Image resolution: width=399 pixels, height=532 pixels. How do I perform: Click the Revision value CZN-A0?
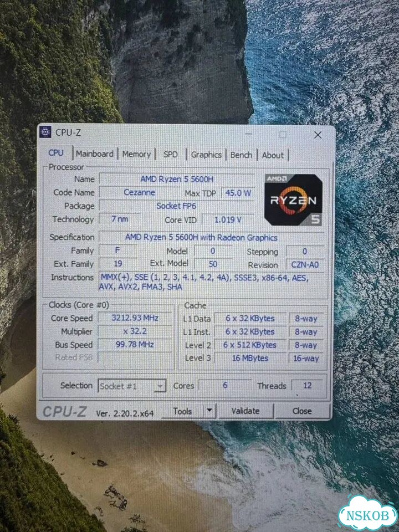click(305, 265)
